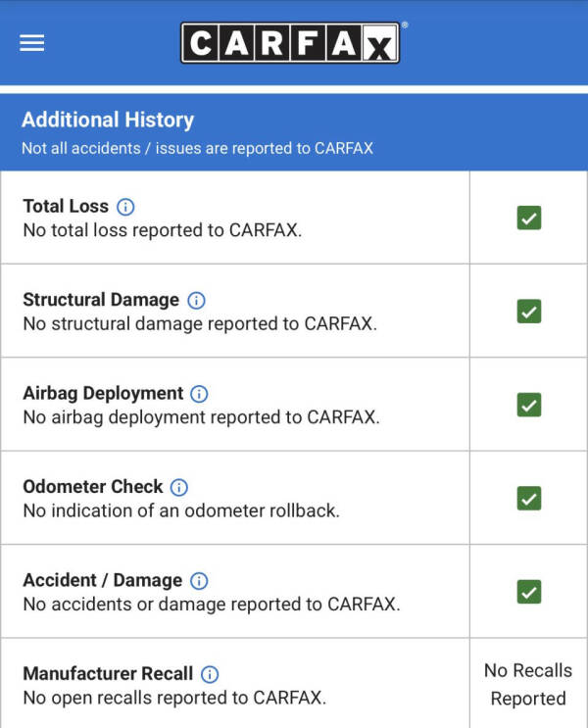
Task: Click the Airbag Deployment green checkmark
Action: [529, 405]
